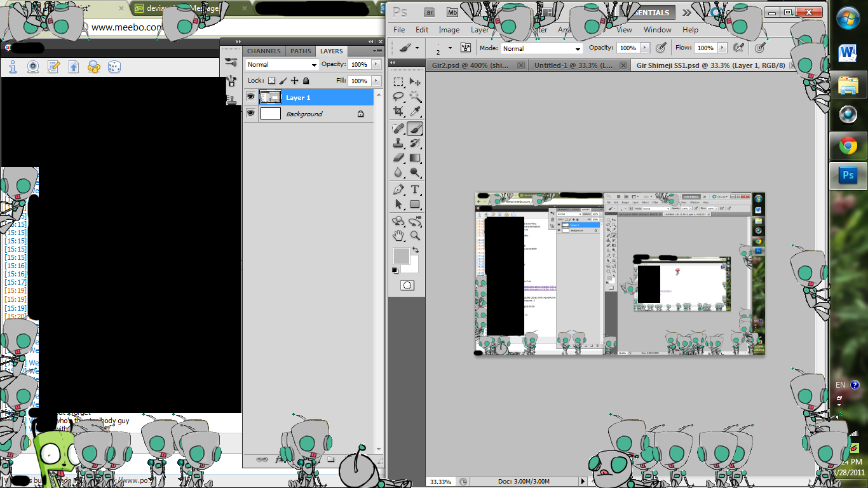The width and height of the screenshot is (868, 488).
Task: Toggle lock all for layer
Action: pyautogui.click(x=306, y=81)
